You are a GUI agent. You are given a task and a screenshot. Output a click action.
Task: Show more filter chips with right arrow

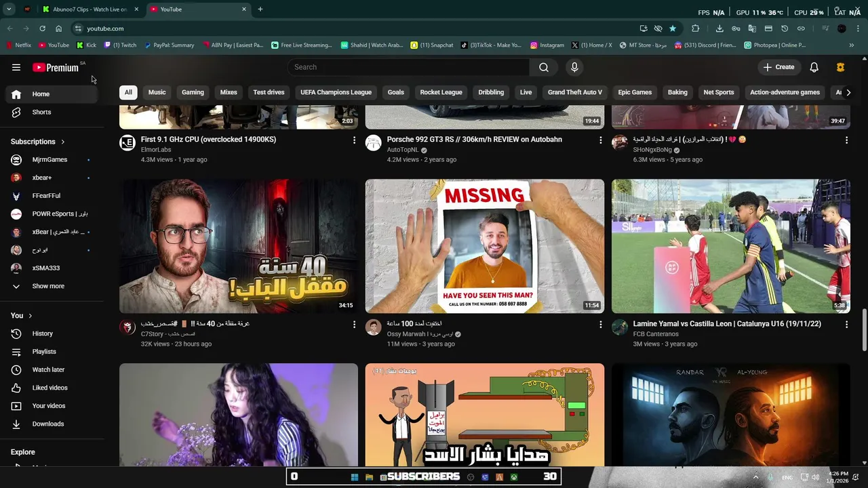(848, 92)
